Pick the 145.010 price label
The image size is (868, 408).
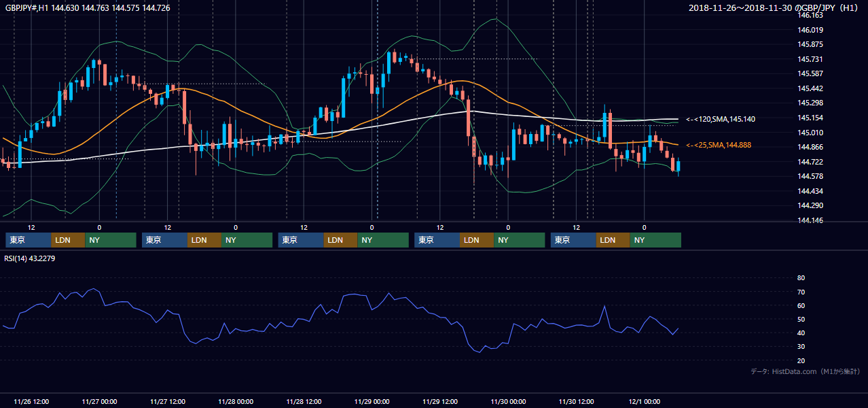810,133
